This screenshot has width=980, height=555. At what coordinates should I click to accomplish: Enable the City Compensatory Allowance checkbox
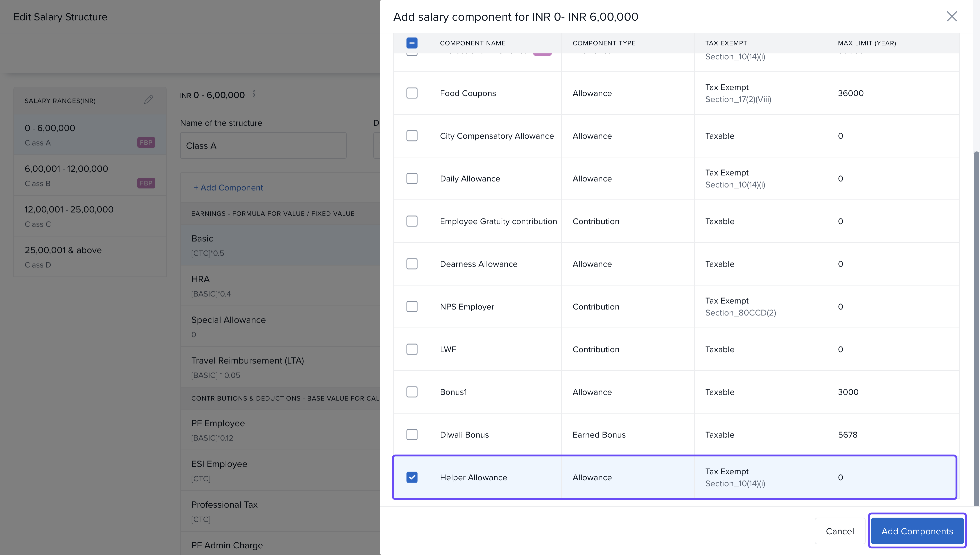pyautogui.click(x=412, y=136)
